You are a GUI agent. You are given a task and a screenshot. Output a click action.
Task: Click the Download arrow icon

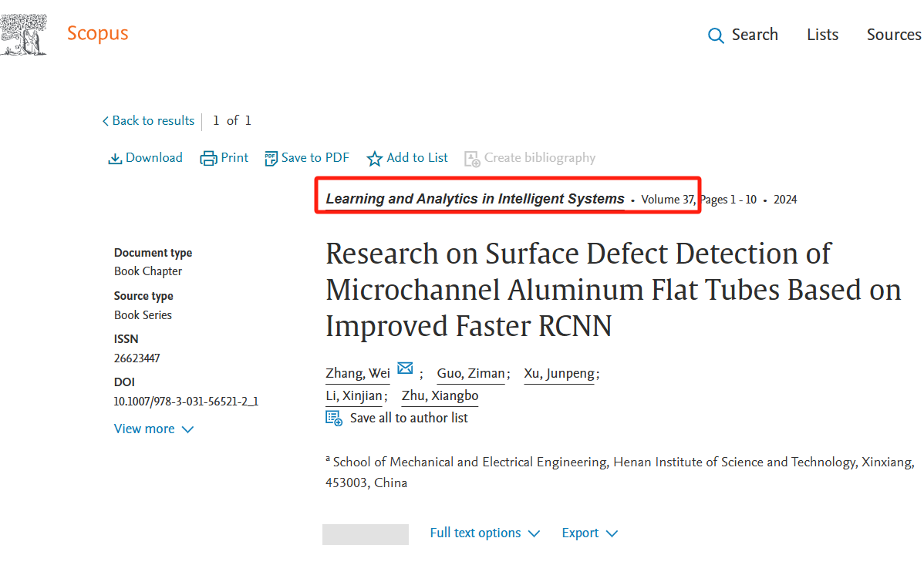tap(115, 159)
